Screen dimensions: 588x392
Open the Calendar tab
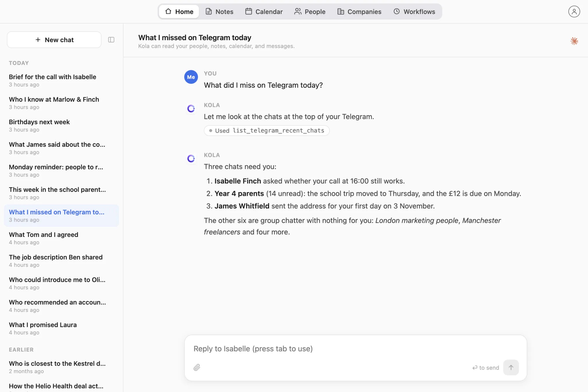pyautogui.click(x=264, y=12)
